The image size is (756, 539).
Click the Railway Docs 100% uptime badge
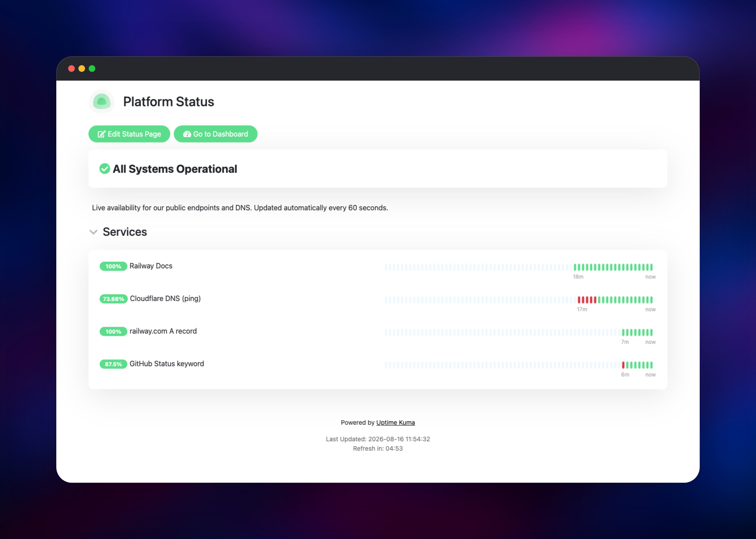click(113, 266)
